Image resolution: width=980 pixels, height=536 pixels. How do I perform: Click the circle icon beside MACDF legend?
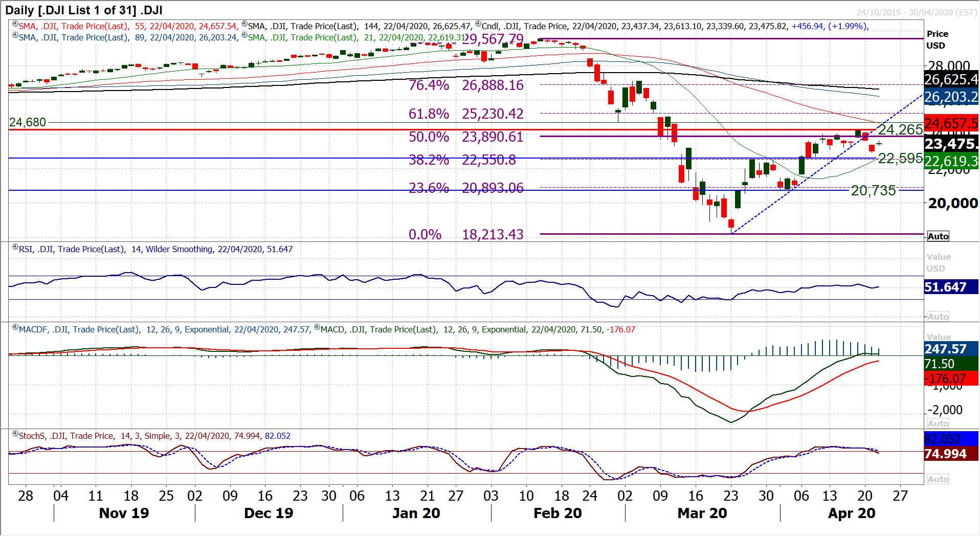15,327
